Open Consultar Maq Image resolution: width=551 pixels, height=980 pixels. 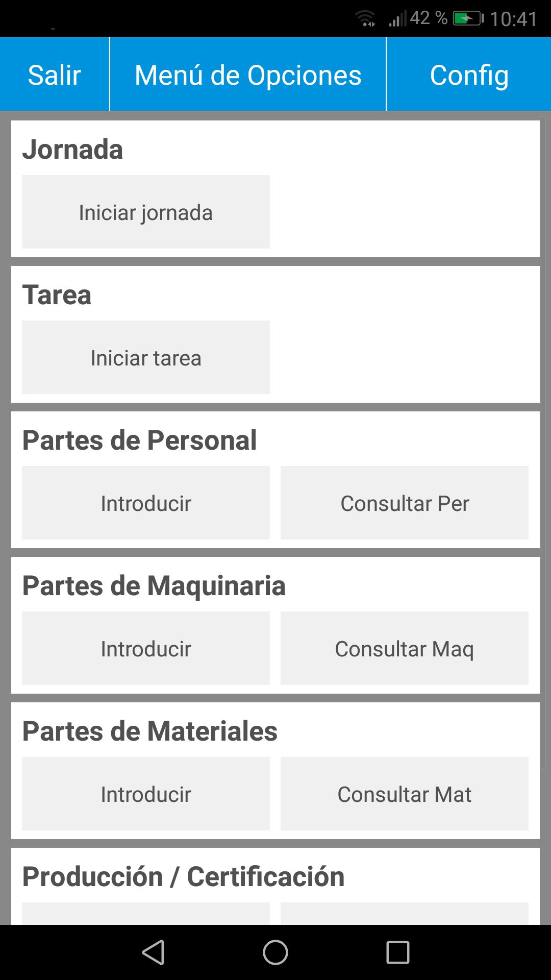405,648
